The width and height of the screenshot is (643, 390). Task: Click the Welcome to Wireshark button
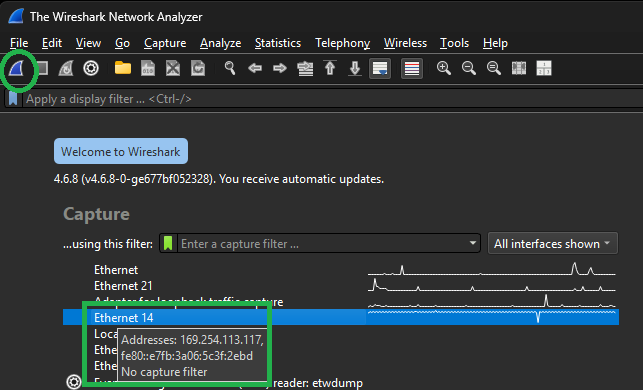(121, 151)
